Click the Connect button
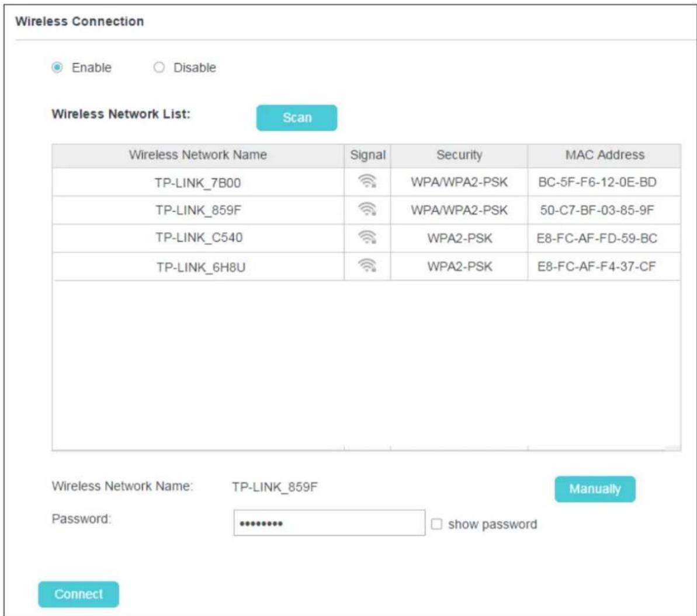The image size is (697, 616). point(79,594)
